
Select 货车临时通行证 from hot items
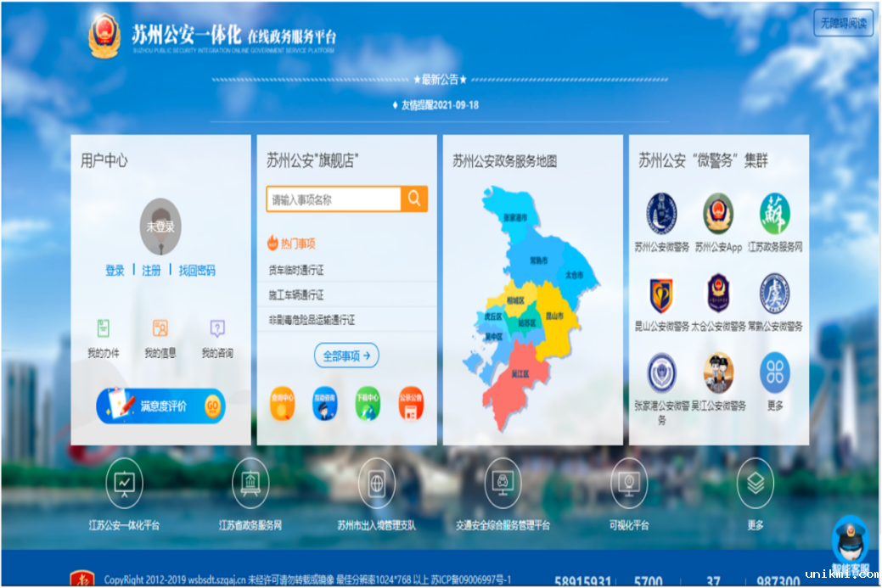pyautogui.click(x=296, y=270)
